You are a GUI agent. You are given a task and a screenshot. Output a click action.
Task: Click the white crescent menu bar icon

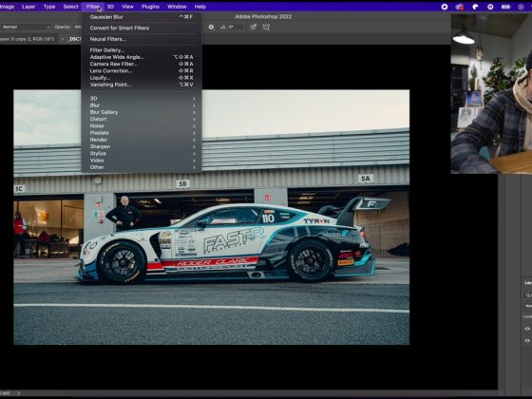click(475, 7)
